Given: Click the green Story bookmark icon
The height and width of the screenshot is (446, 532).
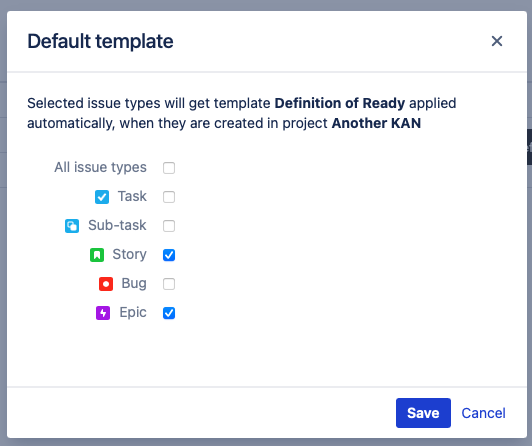Looking at the screenshot, I should click(x=97, y=255).
